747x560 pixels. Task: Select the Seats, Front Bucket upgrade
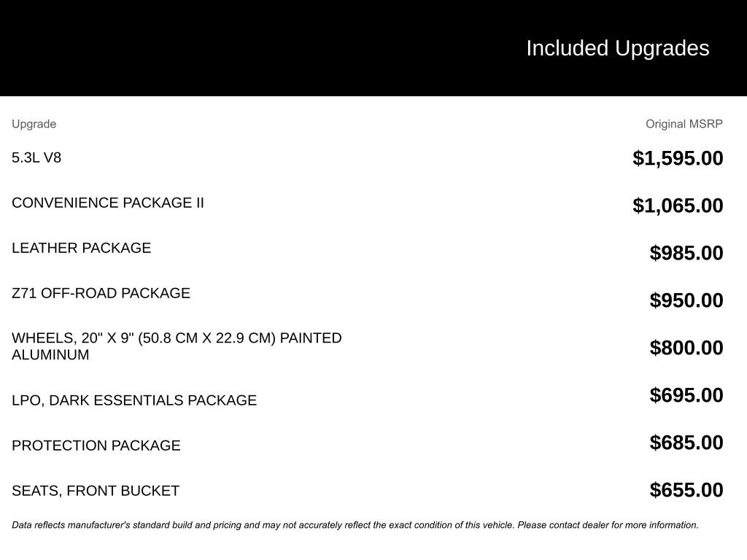[96, 491]
